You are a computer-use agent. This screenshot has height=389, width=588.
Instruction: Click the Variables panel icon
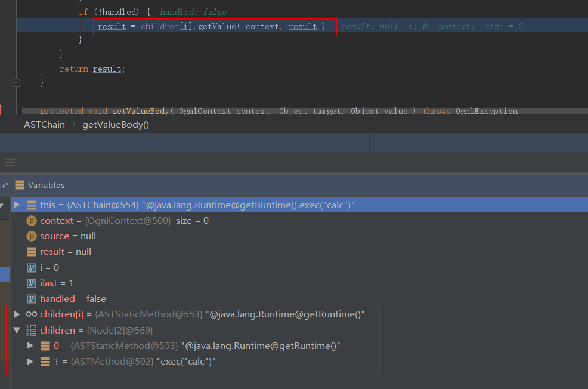[20, 185]
